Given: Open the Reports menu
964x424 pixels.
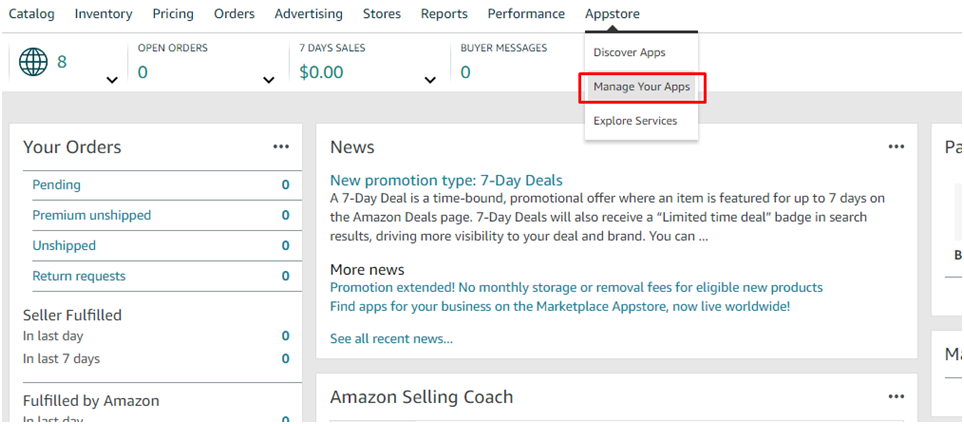Looking at the screenshot, I should tap(444, 14).
